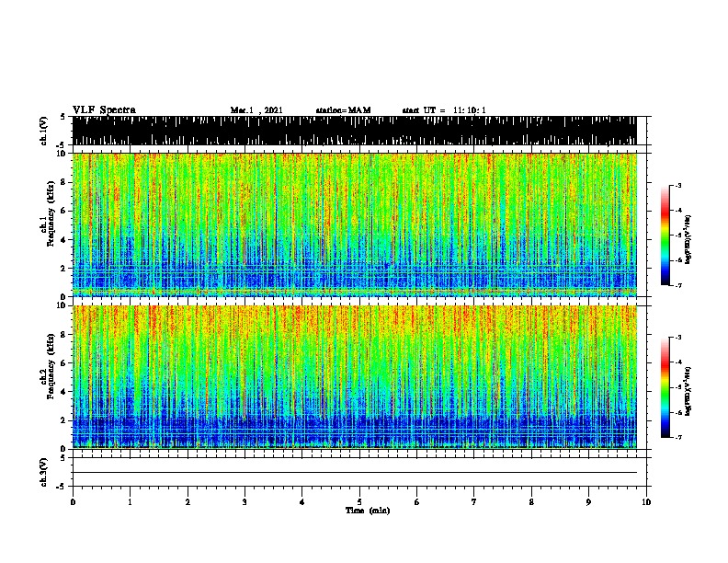Click the "VLF Spectra" plot title
The image size is (728, 563).
104,110
